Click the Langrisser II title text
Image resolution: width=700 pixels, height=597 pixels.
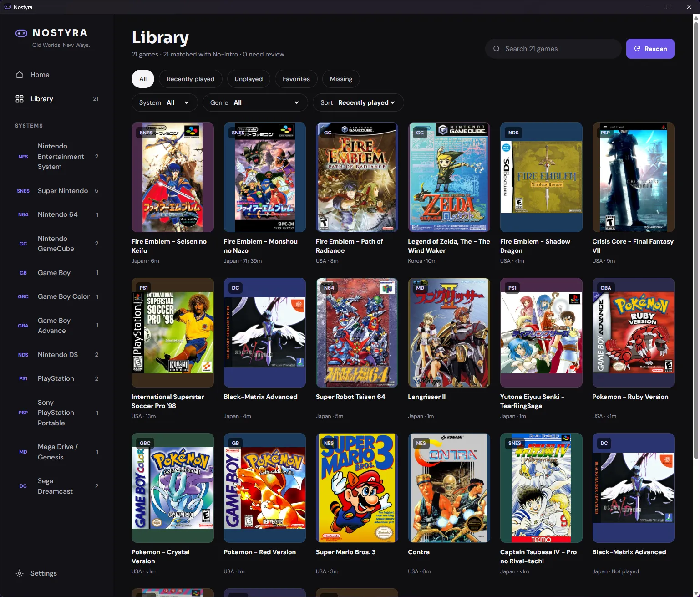click(427, 397)
